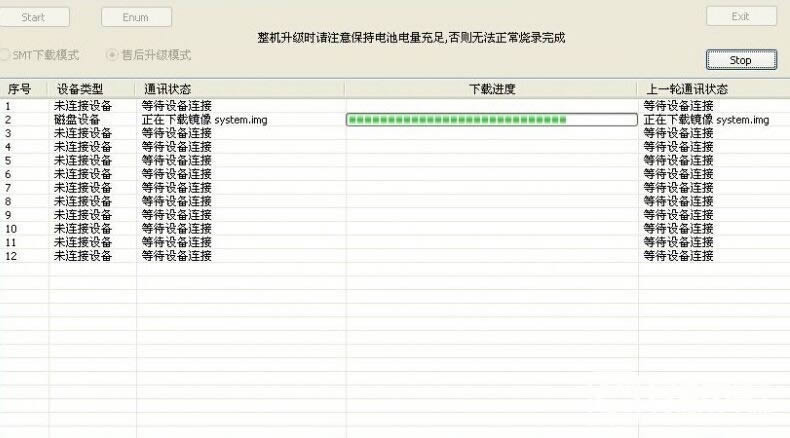
Task: Click the 序号 column header
Action: click(20, 90)
